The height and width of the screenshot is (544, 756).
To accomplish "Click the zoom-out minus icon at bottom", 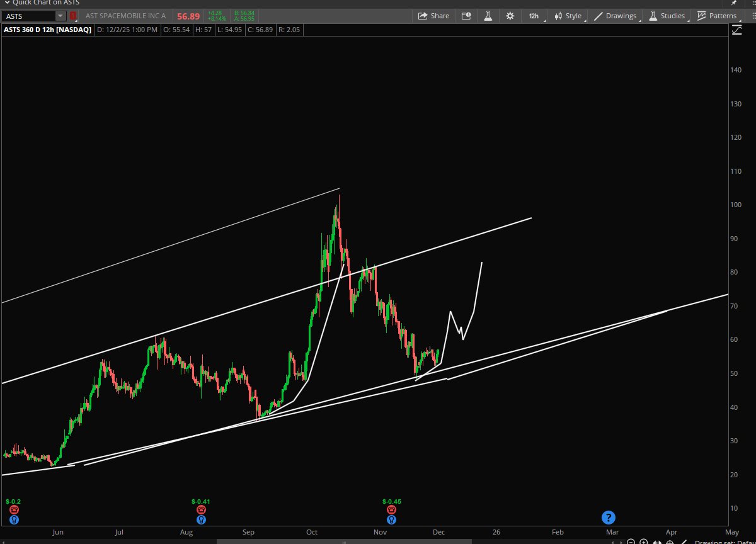I will [x=631, y=541].
